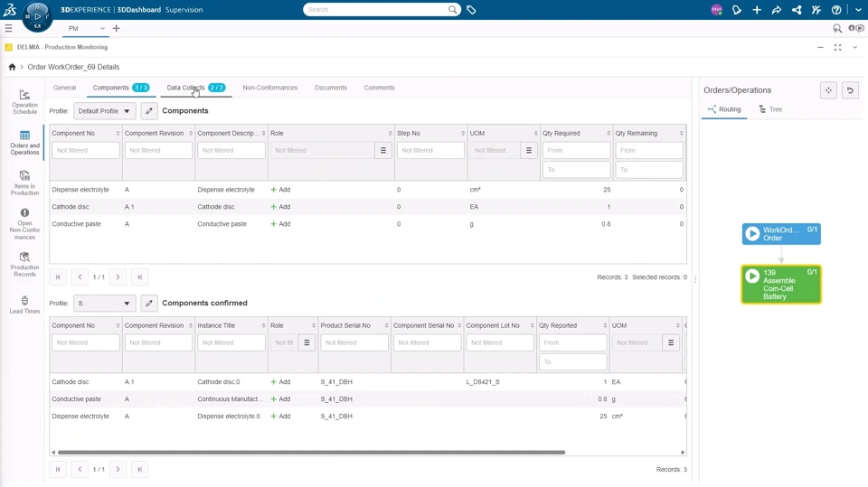The width and height of the screenshot is (868, 487).
Task: Click the home breadcrumb icon
Action: 12,67
